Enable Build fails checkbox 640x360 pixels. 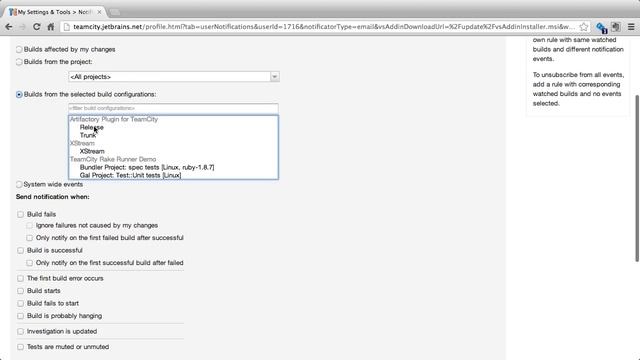click(20, 214)
